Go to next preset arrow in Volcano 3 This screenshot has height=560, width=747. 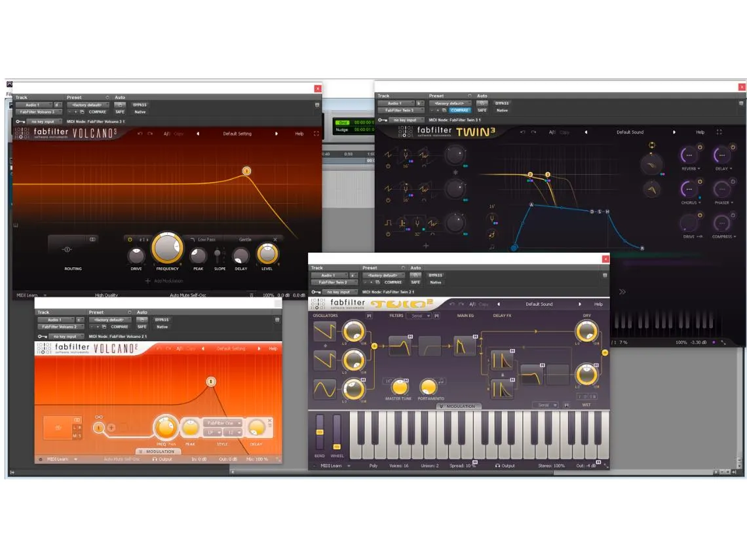276,134
